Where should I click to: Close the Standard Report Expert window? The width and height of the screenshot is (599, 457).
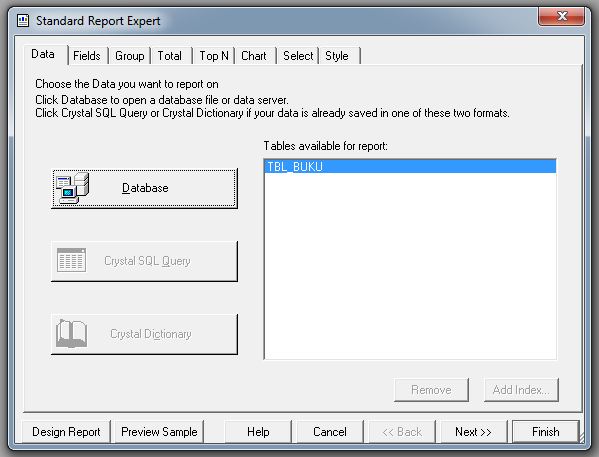(562, 16)
